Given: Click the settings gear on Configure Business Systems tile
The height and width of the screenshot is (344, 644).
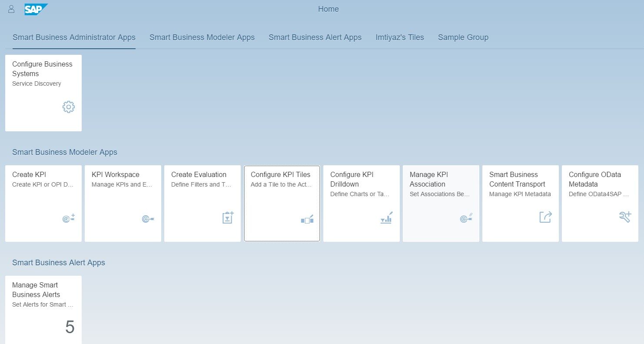Looking at the screenshot, I should (x=68, y=107).
